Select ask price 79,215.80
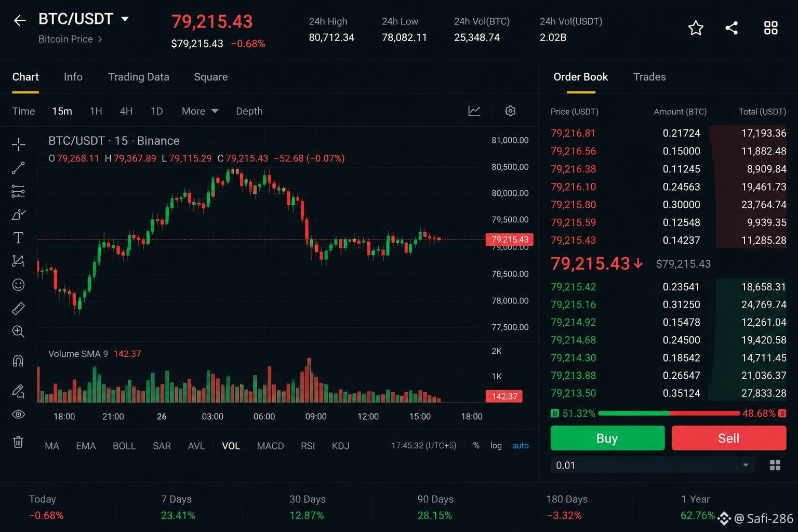 pyautogui.click(x=573, y=205)
